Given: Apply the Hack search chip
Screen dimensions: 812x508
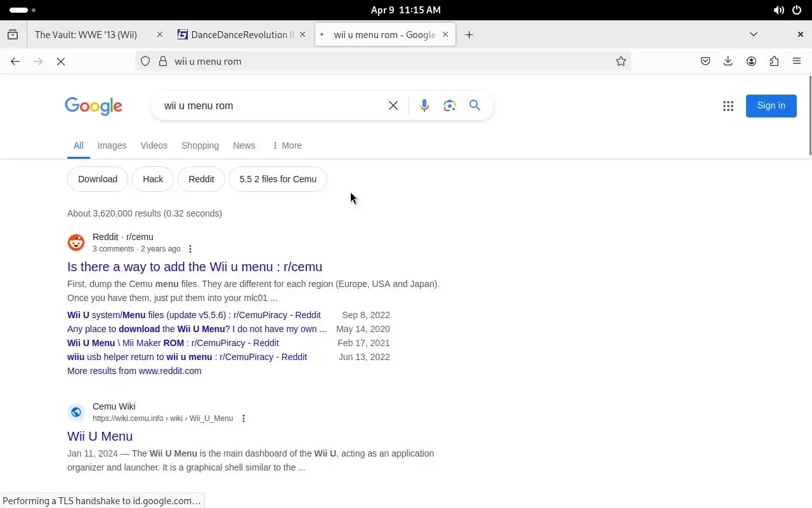Looking at the screenshot, I should click(153, 179).
